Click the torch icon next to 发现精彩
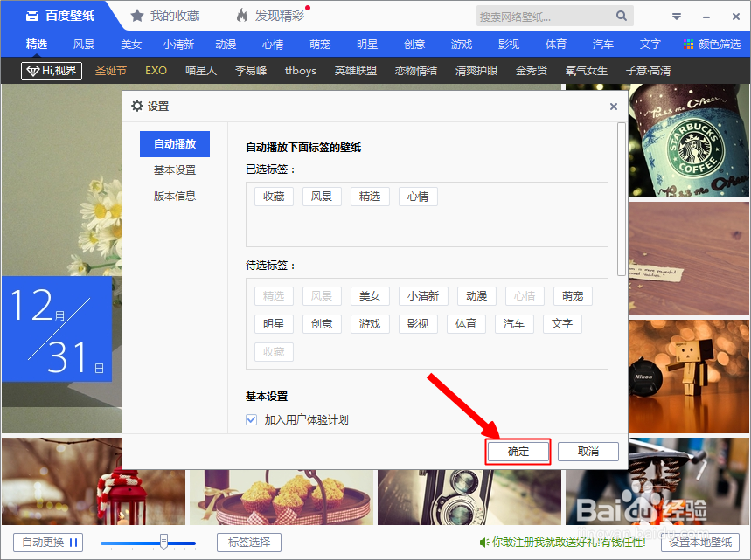 pos(240,15)
